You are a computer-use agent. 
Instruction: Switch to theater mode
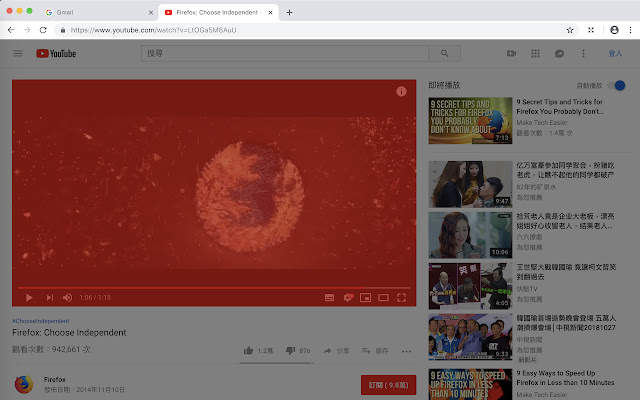tap(383, 298)
